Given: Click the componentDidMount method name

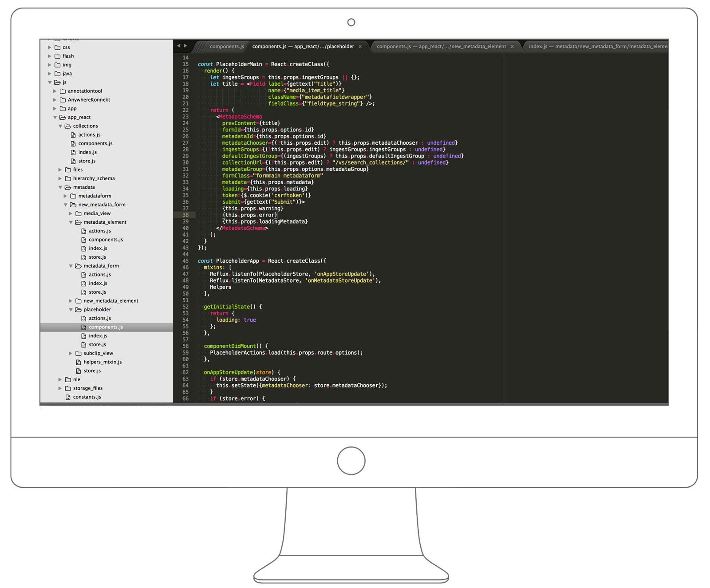Looking at the screenshot, I should pyautogui.click(x=230, y=346).
